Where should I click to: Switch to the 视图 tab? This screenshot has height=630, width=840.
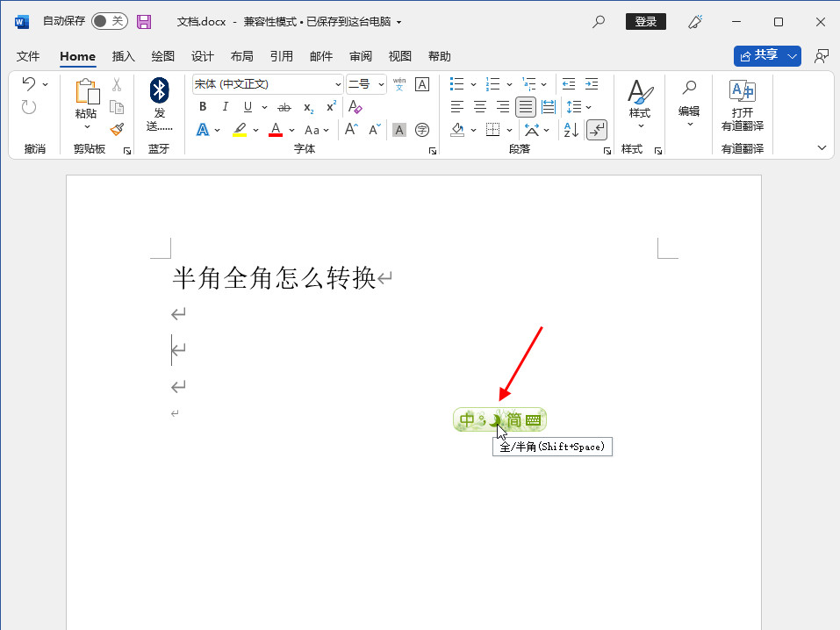tap(399, 56)
